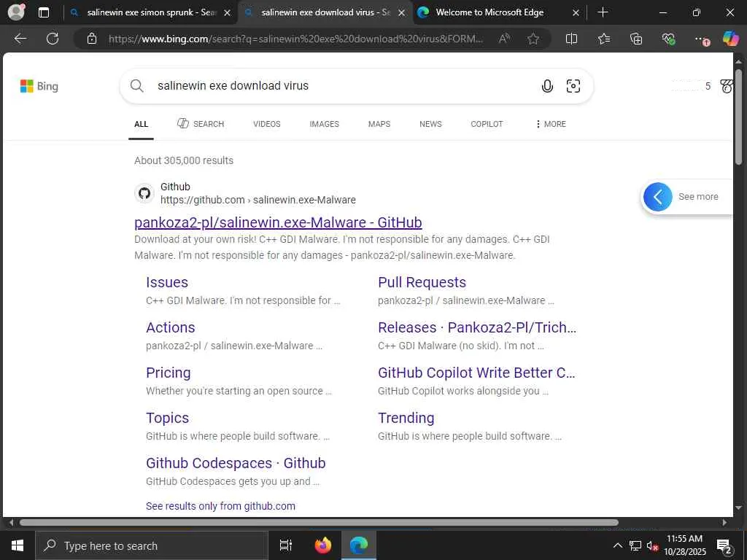Open the Pricing sublink
The height and width of the screenshot is (560, 747).
(169, 373)
